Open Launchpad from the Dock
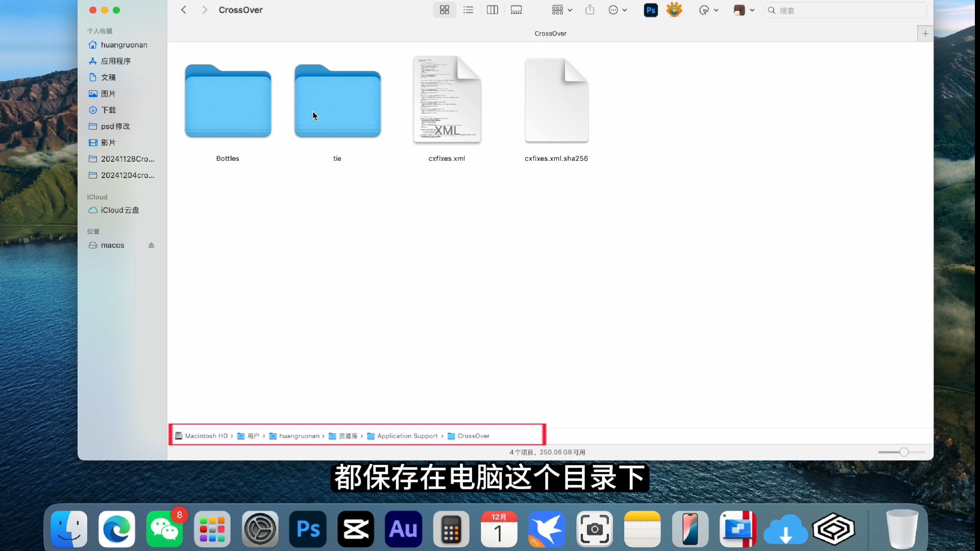Viewport: 980px width, 551px height. pyautogui.click(x=212, y=529)
